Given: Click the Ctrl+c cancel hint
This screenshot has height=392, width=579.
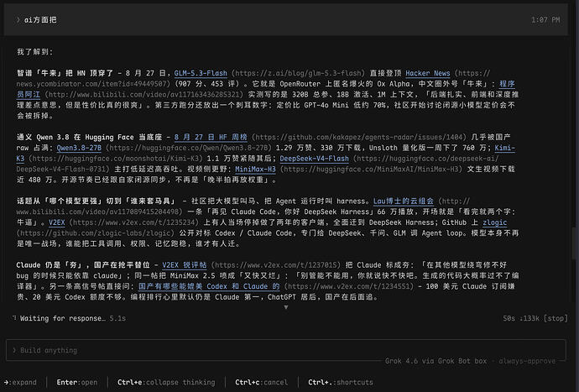Looking at the screenshot, I should [x=262, y=382].
